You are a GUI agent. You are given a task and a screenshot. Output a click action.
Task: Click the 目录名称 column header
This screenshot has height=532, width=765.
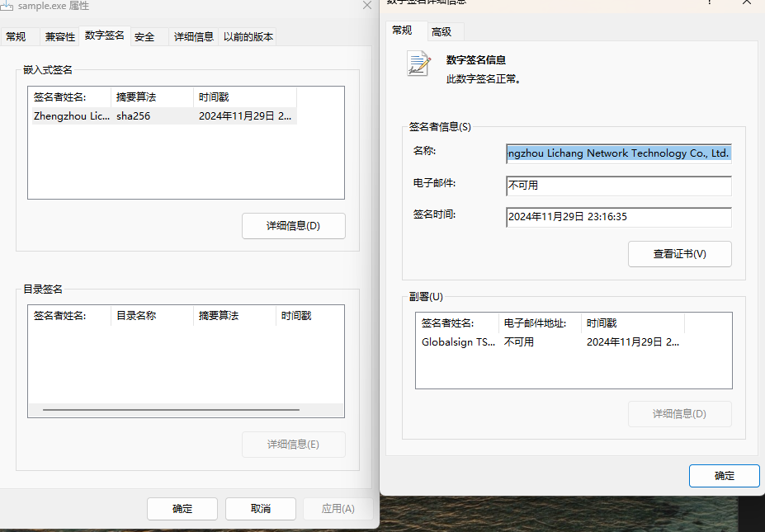tap(152, 316)
